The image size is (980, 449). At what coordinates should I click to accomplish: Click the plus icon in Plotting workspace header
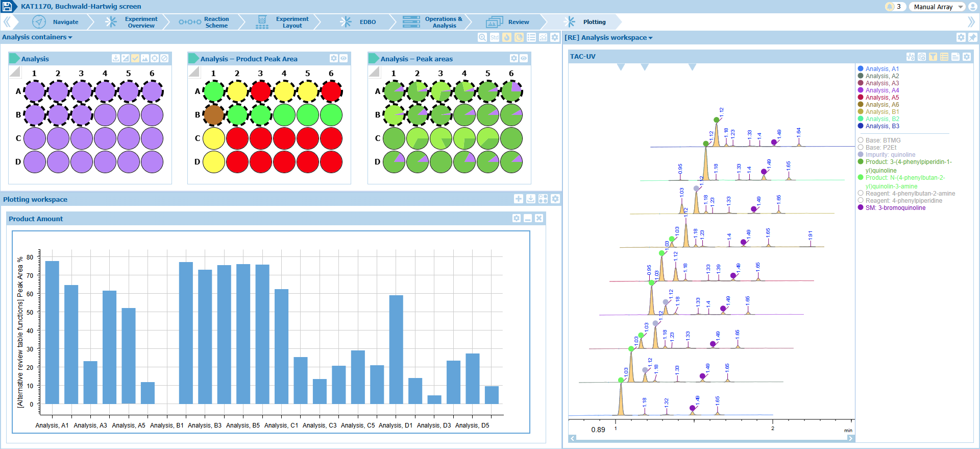[x=519, y=199]
